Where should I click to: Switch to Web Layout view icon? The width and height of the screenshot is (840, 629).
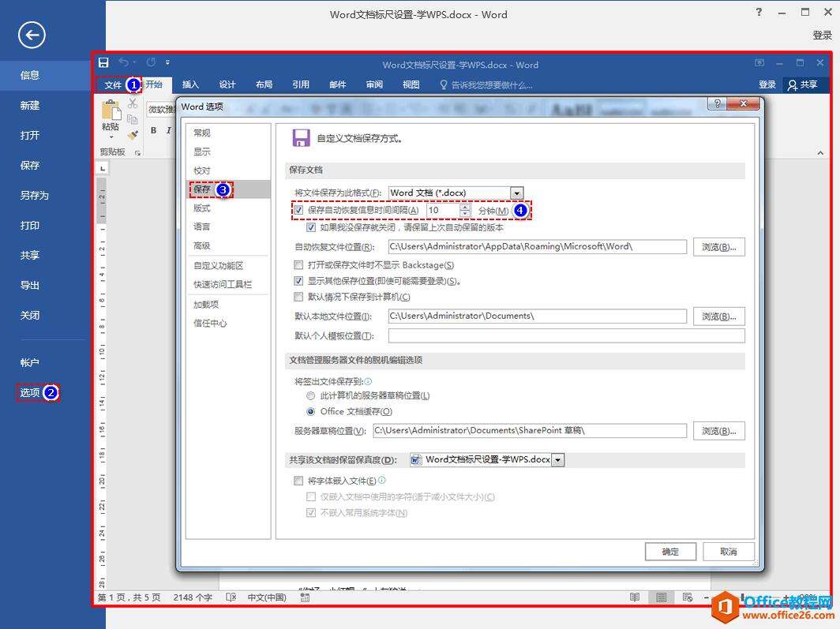688,597
